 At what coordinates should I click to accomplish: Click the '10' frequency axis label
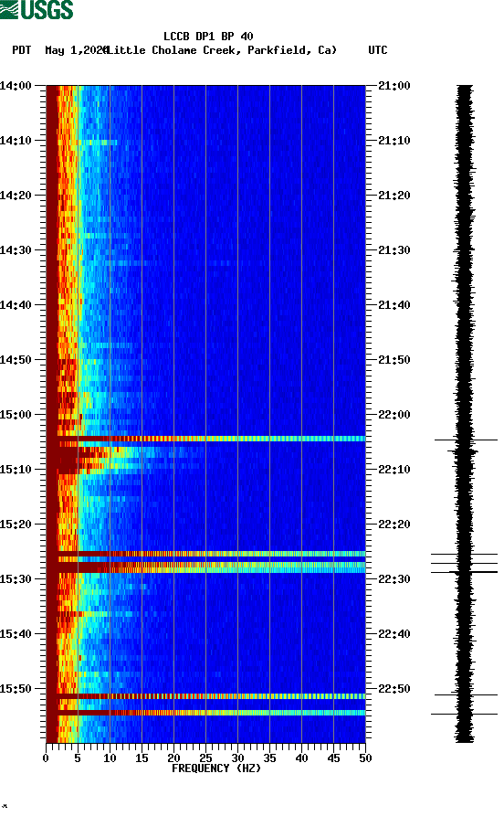click(110, 758)
